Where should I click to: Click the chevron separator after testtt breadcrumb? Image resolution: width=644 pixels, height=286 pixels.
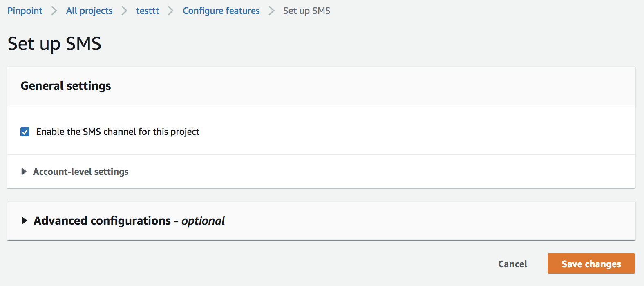(x=171, y=11)
